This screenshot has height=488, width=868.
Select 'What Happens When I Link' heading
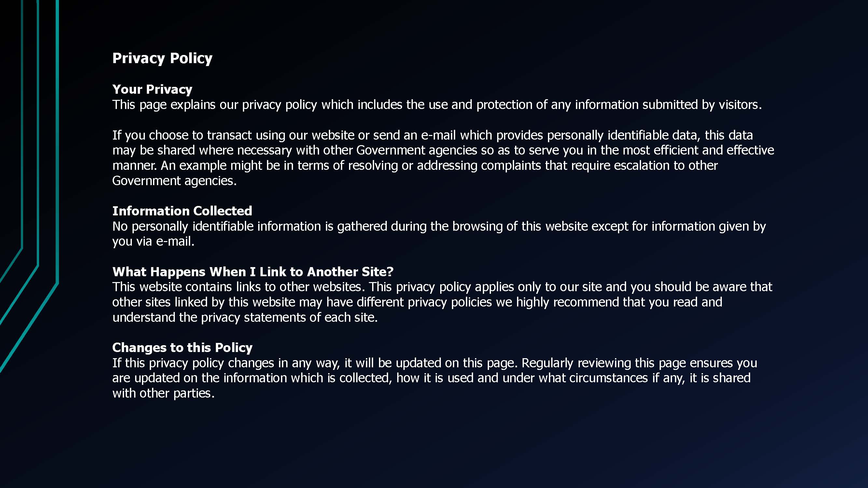click(x=253, y=271)
